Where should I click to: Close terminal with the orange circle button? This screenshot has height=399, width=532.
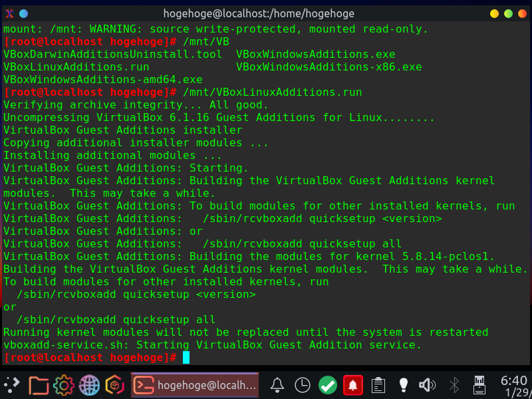522,14
